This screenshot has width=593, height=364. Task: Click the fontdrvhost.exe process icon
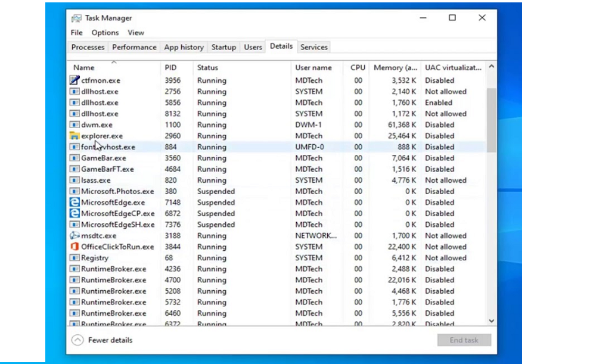(74, 147)
